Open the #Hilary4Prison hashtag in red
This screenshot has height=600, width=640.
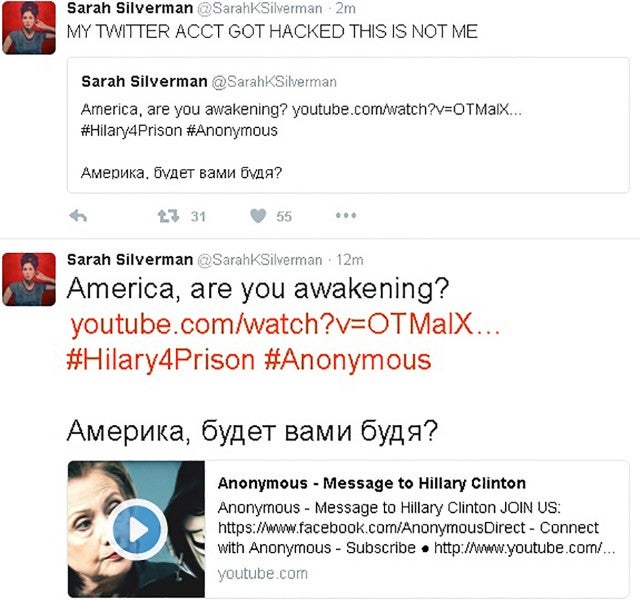click(161, 360)
